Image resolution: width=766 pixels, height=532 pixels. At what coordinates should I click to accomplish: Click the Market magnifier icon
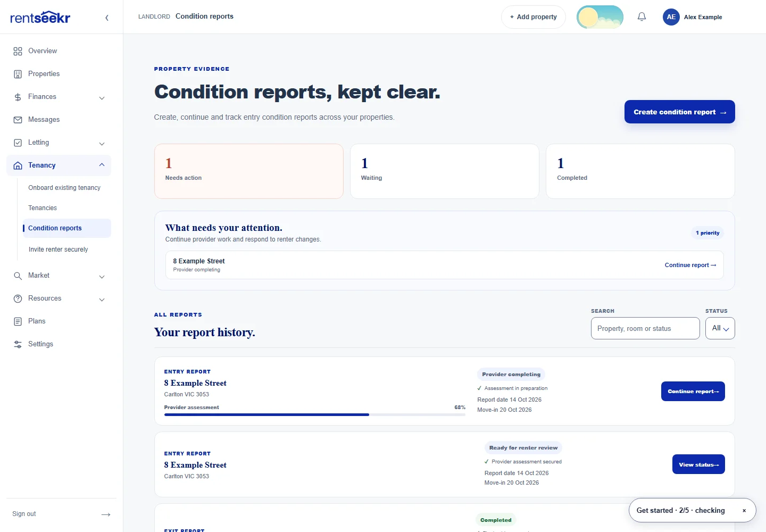pyautogui.click(x=18, y=276)
